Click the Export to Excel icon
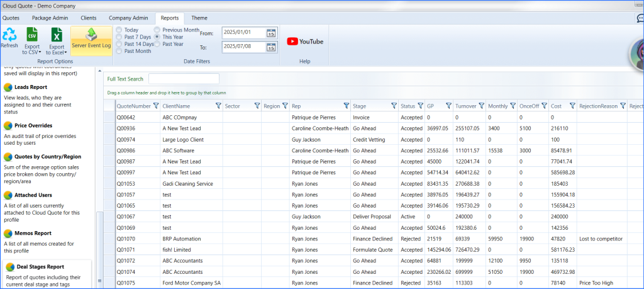644x289 pixels. [x=57, y=35]
